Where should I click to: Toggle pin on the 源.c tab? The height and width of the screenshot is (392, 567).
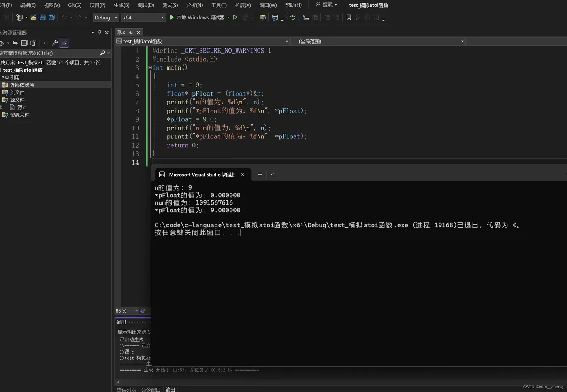coord(131,32)
